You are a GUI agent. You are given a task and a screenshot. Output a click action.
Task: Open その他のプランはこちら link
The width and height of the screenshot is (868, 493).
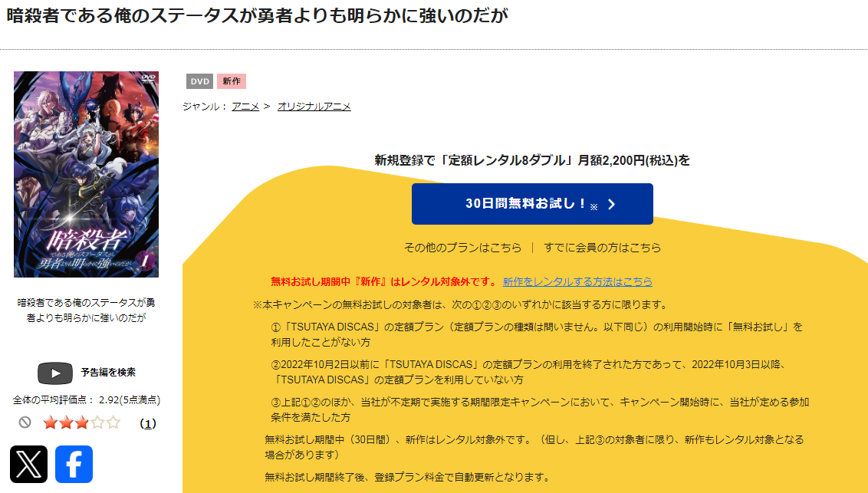(463, 248)
